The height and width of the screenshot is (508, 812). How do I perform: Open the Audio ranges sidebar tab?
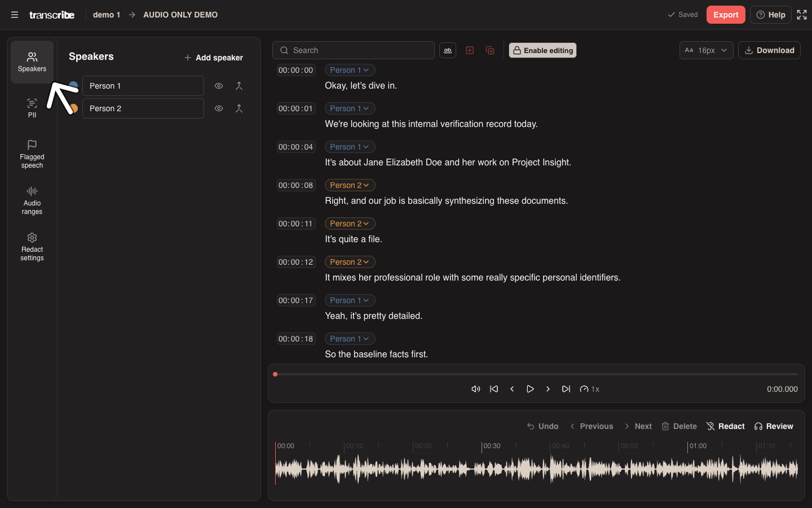tap(32, 200)
